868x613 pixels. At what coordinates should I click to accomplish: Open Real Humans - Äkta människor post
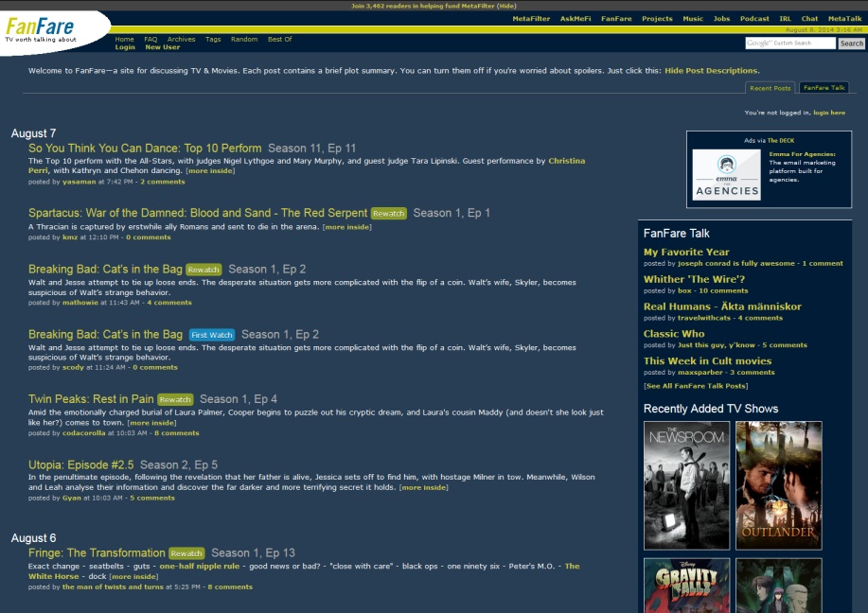pyautogui.click(x=722, y=306)
